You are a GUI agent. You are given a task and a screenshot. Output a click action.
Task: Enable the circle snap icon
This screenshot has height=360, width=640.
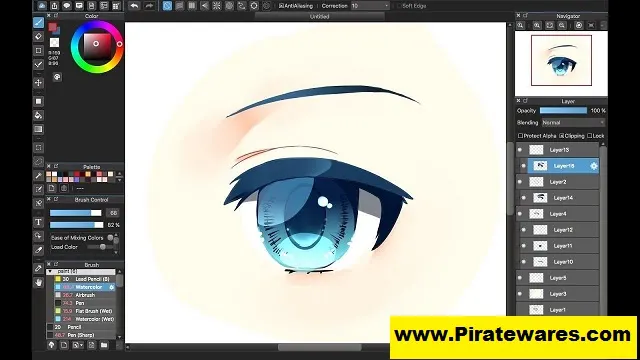[229, 6]
